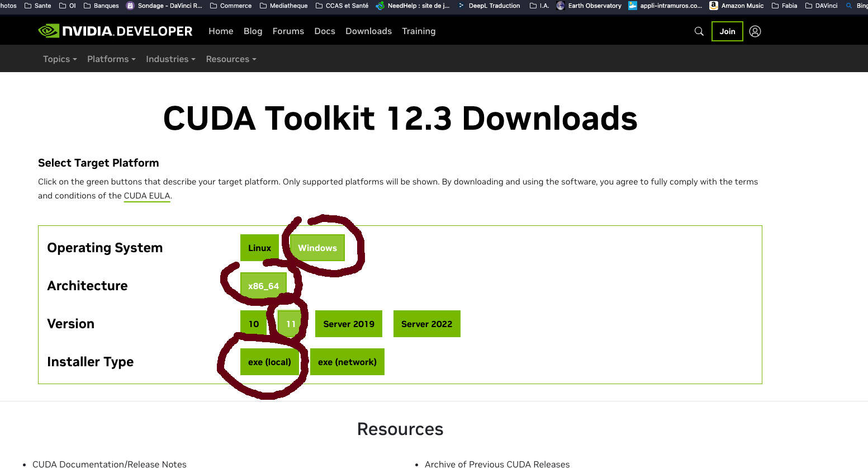868x468 pixels.
Task: Click the Installer Type row label
Action: click(91, 362)
